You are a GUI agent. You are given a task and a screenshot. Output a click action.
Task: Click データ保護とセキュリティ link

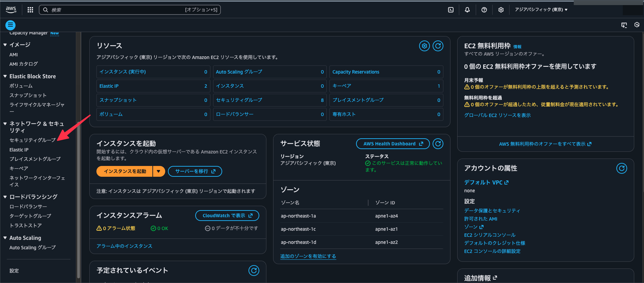coord(492,210)
